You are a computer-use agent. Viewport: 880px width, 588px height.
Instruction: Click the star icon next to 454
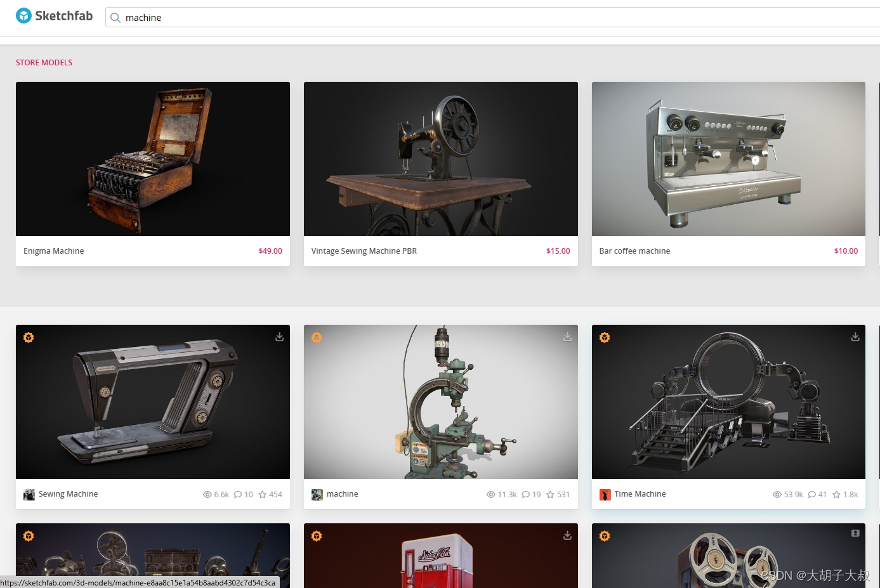(262, 495)
